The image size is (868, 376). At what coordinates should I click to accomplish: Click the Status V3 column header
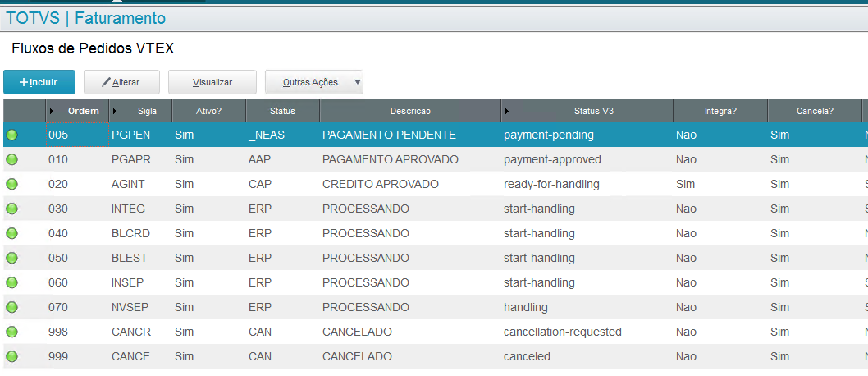[587, 111]
